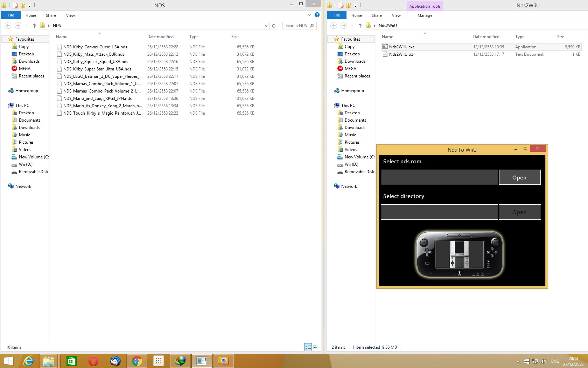Open Google Chrome from the taskbar
This screenshot has width=588, height=368.
pyautogui.click(x=137, y=361)
